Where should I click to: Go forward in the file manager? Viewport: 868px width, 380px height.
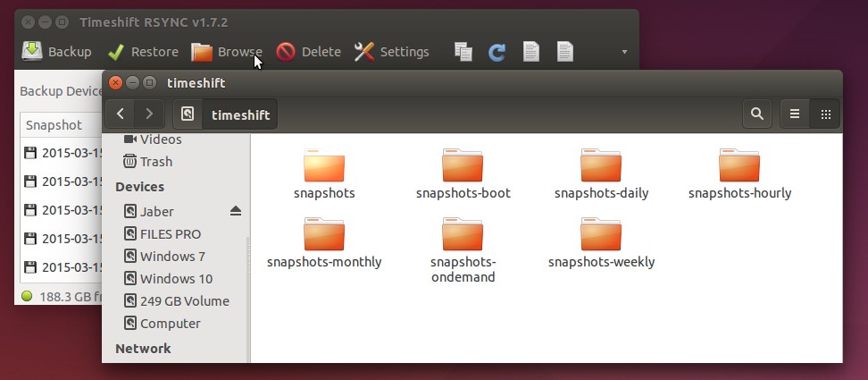(149, 114)
